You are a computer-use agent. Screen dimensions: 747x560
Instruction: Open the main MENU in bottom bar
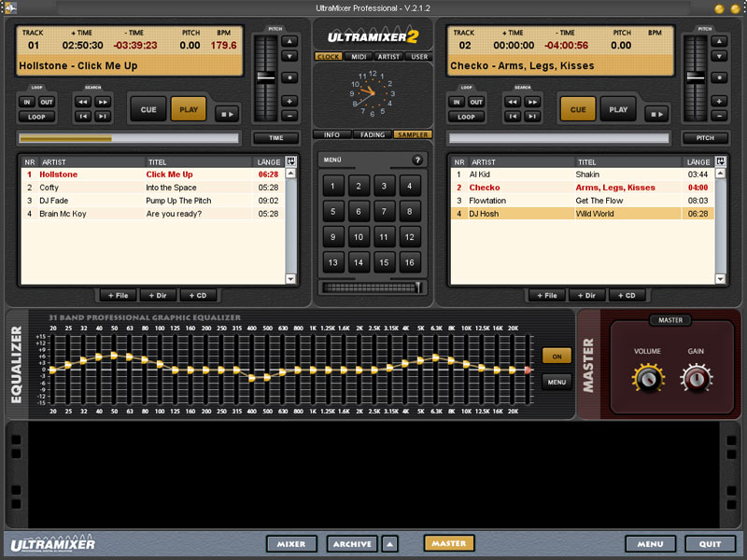(x=650, y=544)
